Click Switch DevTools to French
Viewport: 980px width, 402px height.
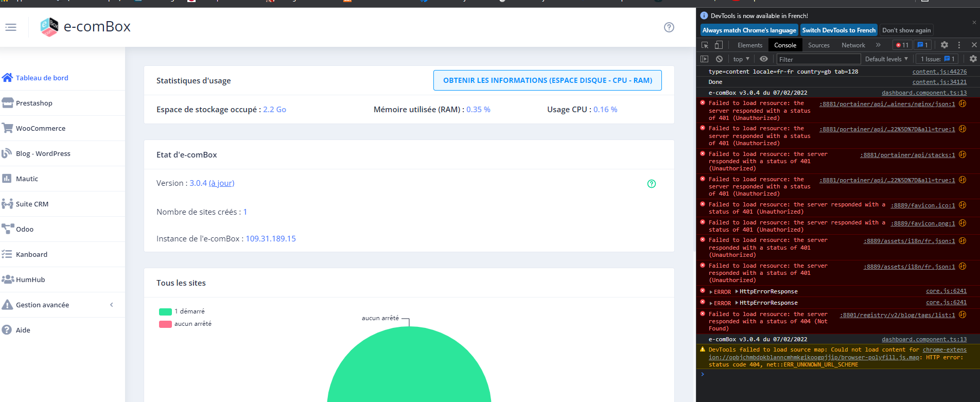coord(838,30)
